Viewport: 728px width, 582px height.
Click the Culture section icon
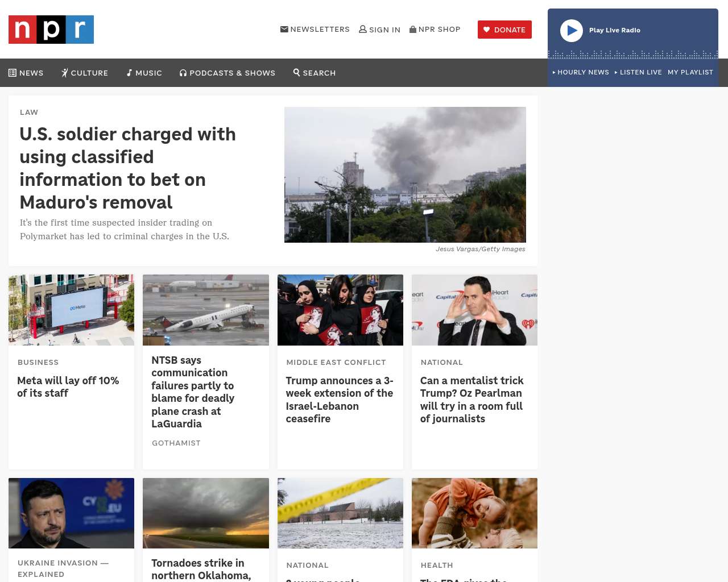point(65,73)
